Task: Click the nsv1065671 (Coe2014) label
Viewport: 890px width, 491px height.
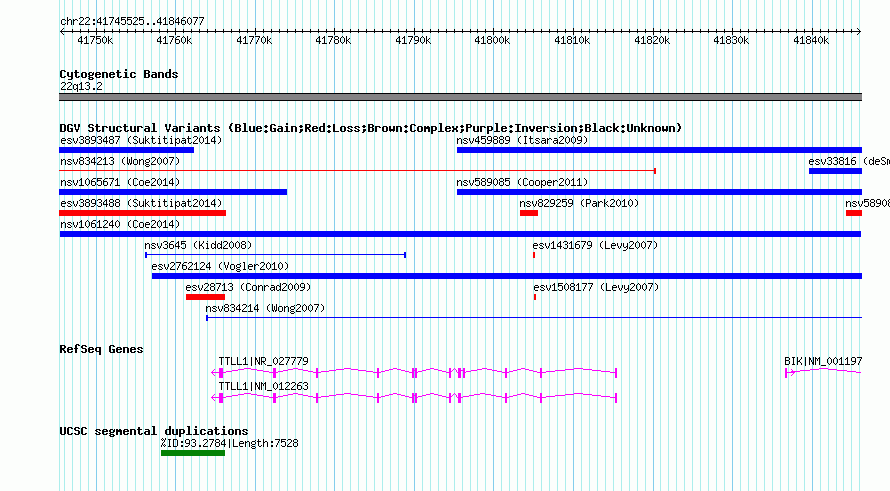Action: pyautogui.click(x=120, y=182)
